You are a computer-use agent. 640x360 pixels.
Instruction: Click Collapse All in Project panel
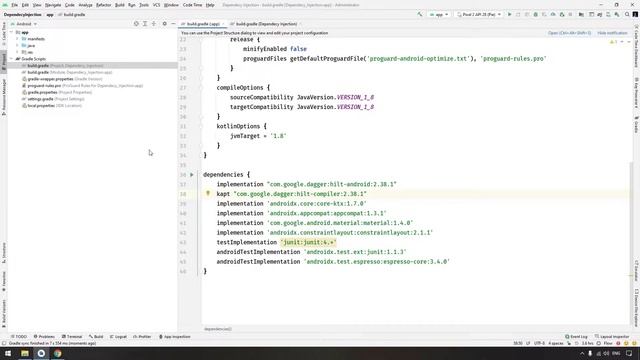click(154, 24)
